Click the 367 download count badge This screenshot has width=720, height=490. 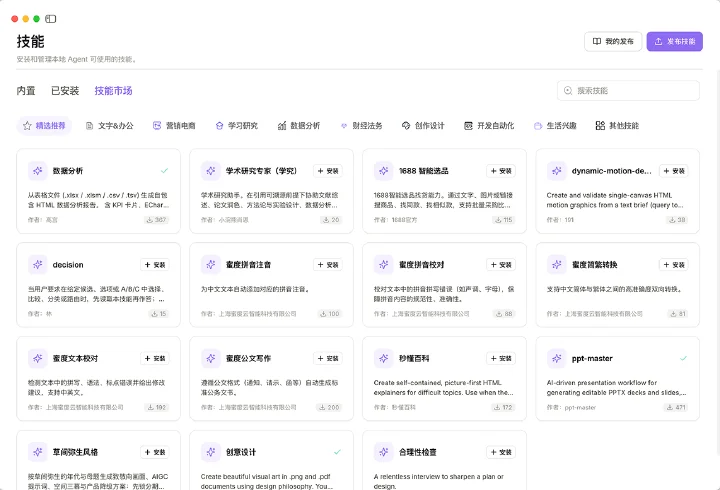tap(156, 220)
